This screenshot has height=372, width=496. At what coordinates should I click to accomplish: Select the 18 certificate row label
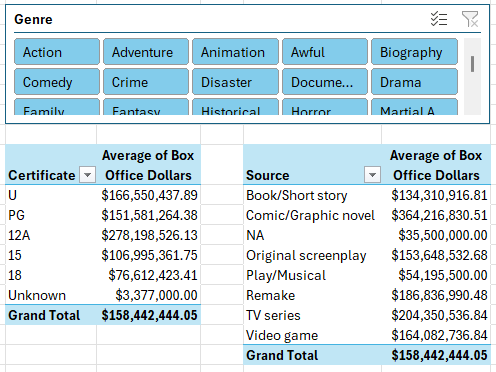(x=51, y=275)
